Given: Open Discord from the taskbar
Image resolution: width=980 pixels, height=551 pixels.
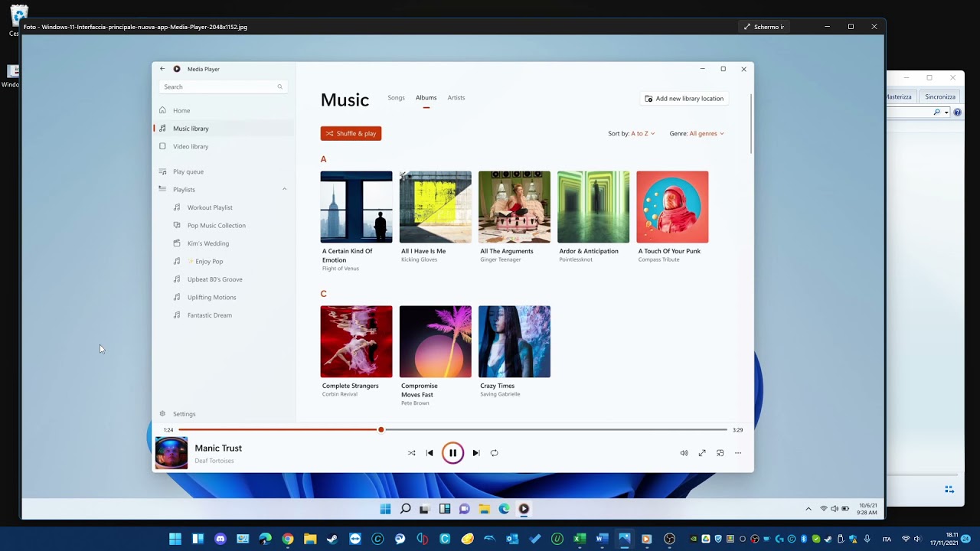Looking at the screenshot, I should pos(220,539).
